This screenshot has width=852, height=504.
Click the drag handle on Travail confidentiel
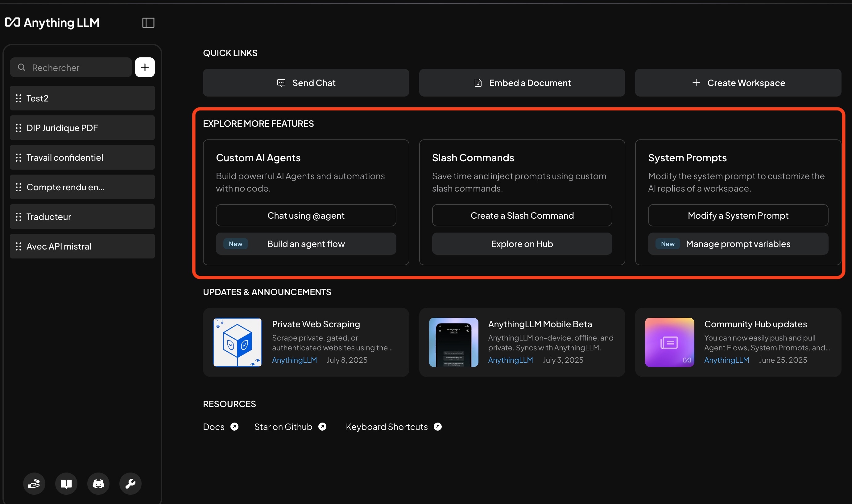19,157
